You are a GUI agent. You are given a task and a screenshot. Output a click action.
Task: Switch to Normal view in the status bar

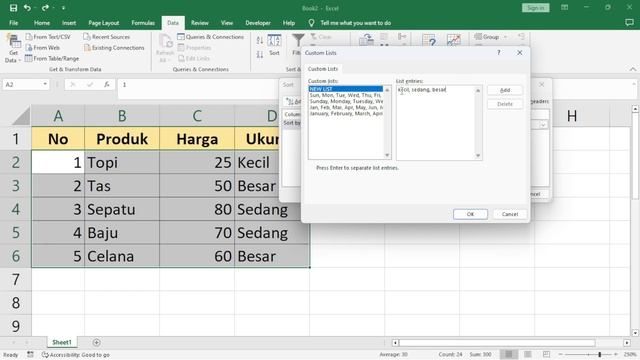coord(509,354)
